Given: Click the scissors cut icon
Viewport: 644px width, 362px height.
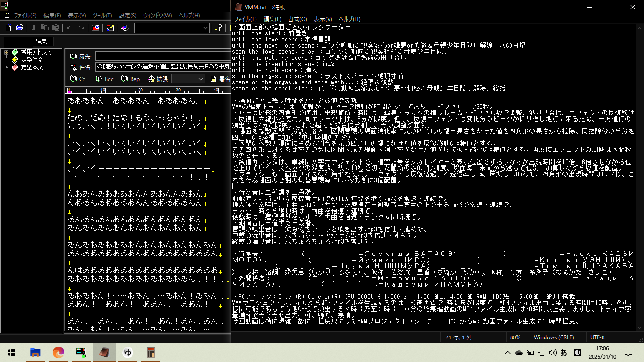Looking at the screenshot, I should pos(34,28).
